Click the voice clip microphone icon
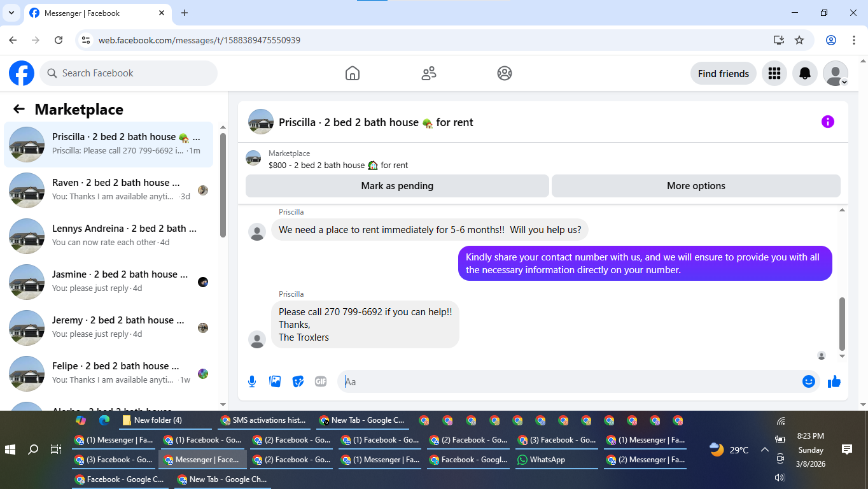The width and height of the screenshot is (868, 489). pos(252,381)
